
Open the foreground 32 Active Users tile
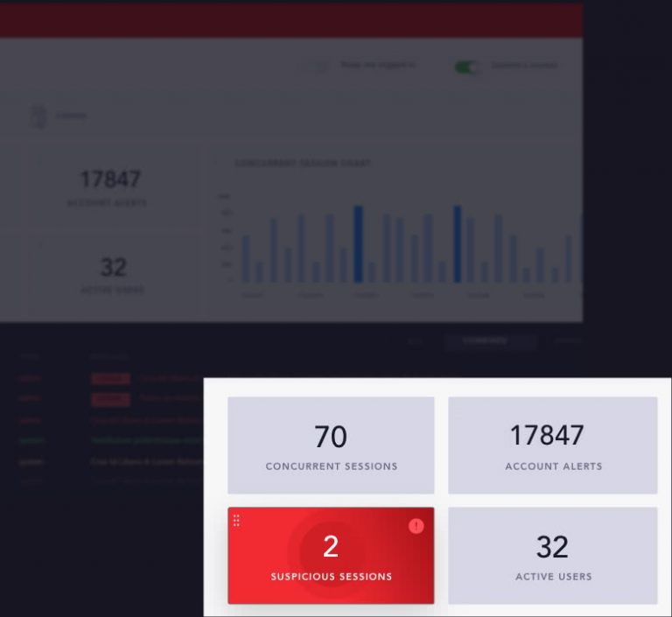pyautogui.click(x=553, y=556)
